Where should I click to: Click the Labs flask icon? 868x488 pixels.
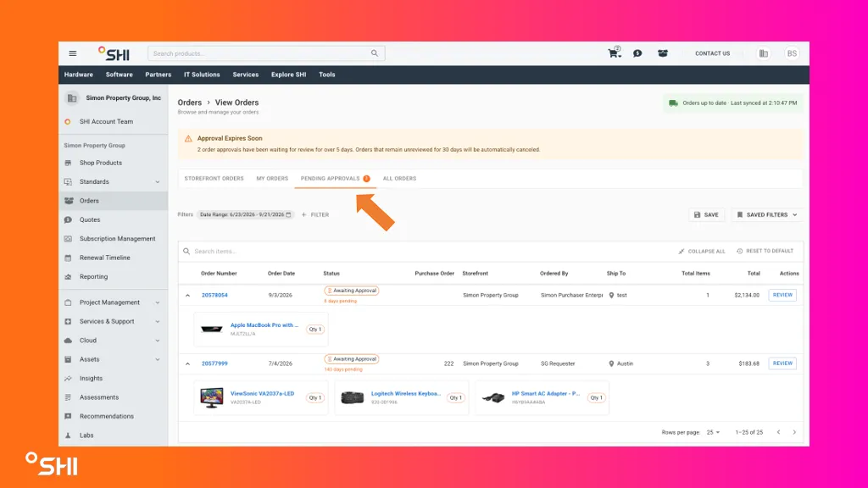click(x=68, y=435)
